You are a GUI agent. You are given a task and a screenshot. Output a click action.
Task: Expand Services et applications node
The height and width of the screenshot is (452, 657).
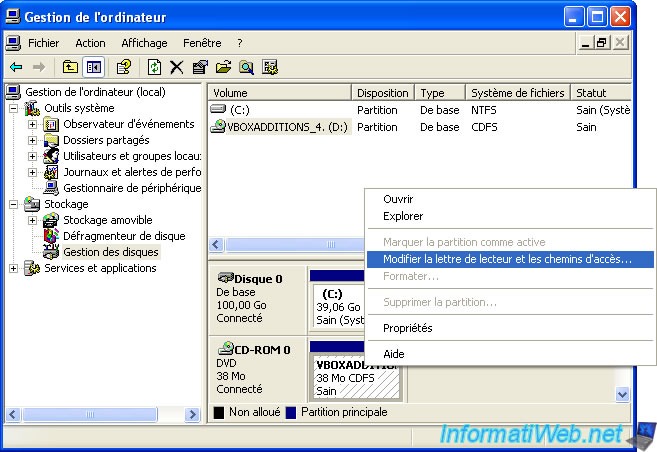[x=14, y=269]
